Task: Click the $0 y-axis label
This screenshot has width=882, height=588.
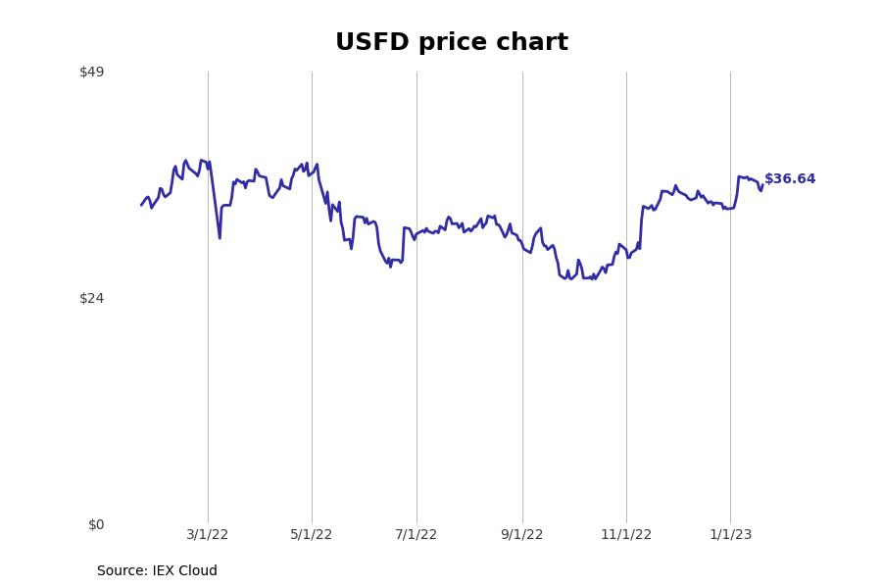Action: pos(96,525)
